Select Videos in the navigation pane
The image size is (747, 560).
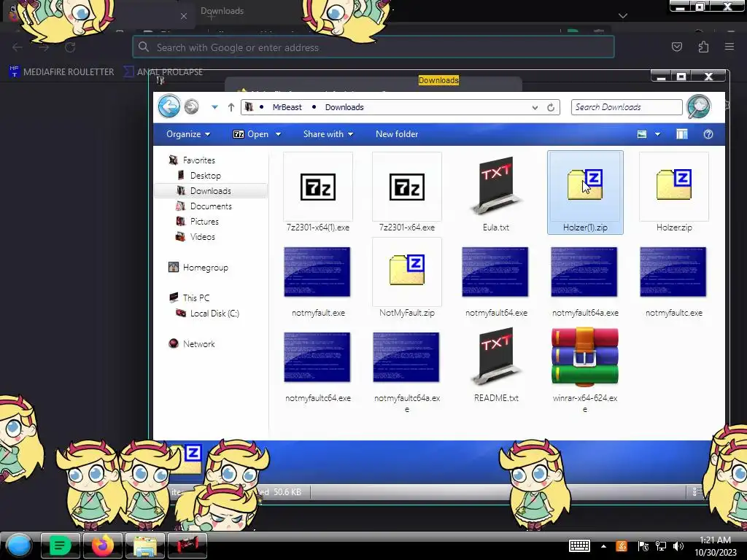click(x=203, y=237)
